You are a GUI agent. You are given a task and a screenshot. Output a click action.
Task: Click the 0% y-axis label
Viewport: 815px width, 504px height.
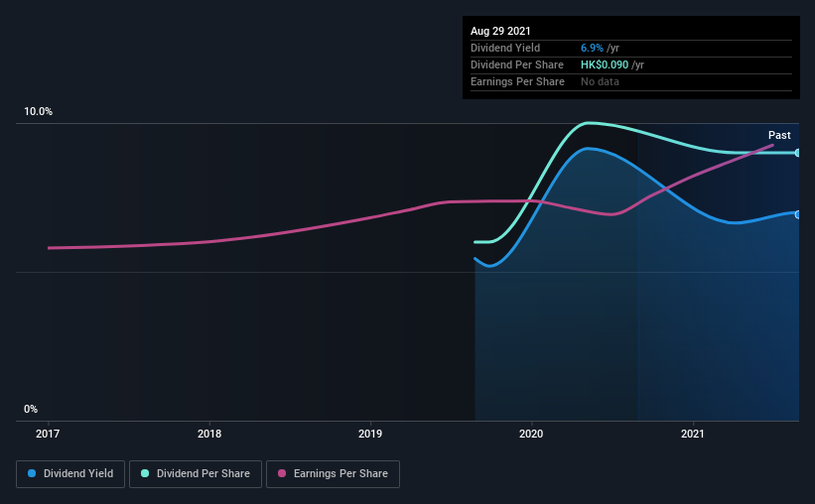tap(31, 410)
